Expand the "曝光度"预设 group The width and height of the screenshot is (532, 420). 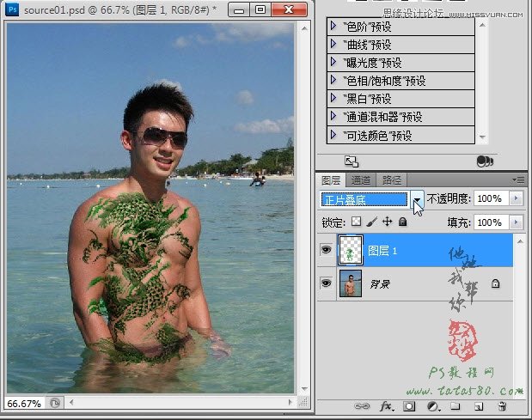click(333, 62)
